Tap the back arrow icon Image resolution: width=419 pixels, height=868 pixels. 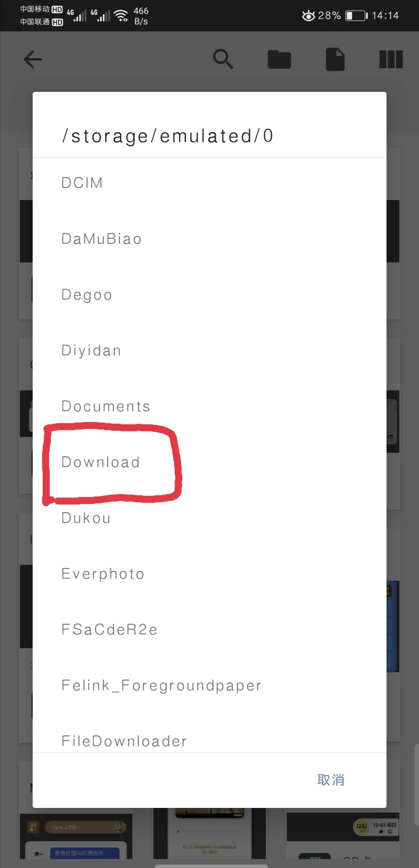click(33, 60)
